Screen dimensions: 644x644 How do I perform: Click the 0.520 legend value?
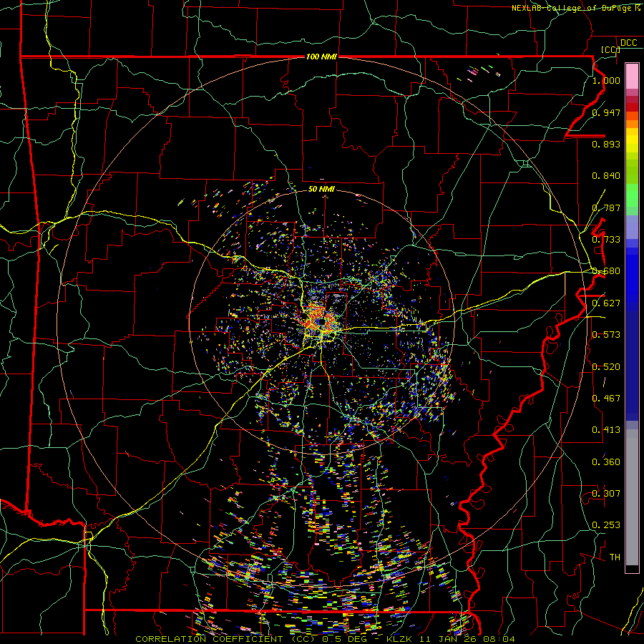[x=606, y=367]
